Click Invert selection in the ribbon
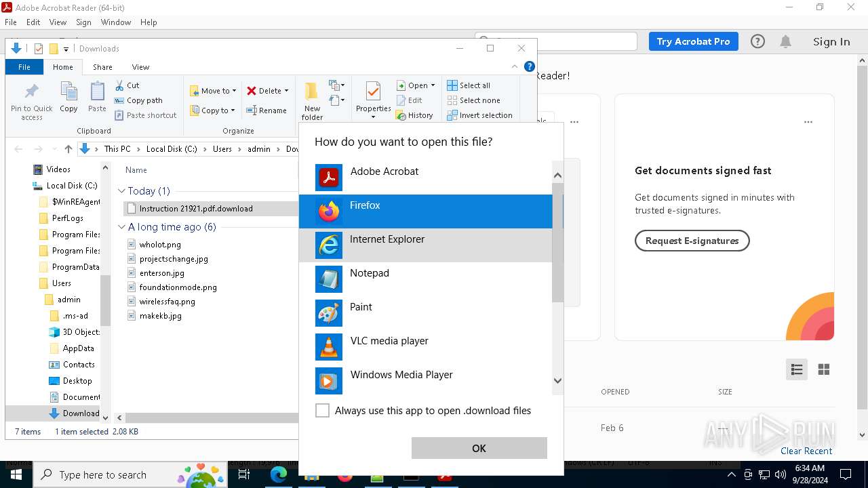This screenshot has height=488, width=868. tap(479, 115)
